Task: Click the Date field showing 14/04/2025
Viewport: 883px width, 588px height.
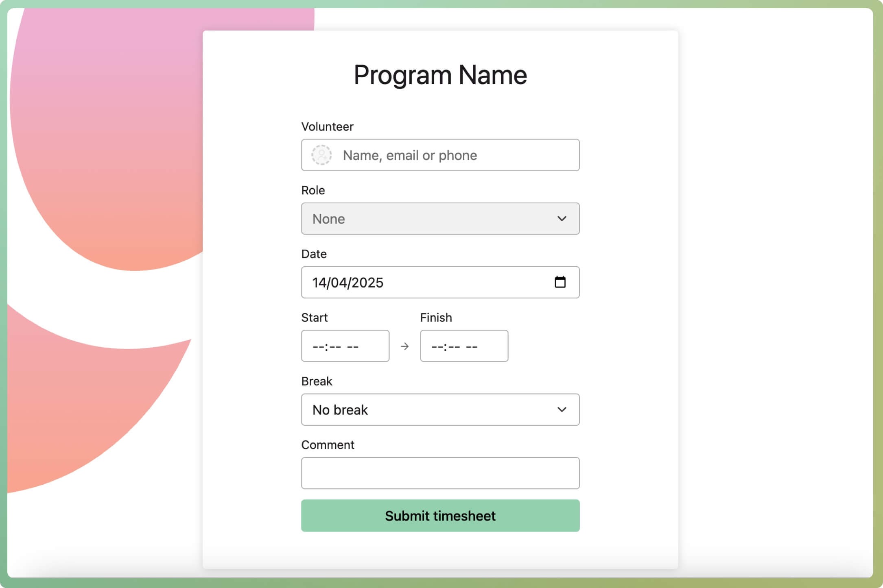Action: point(423,282)
